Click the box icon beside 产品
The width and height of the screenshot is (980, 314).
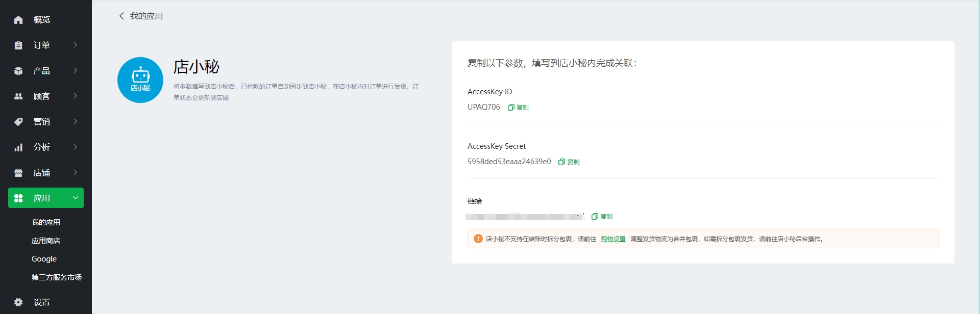18,71
